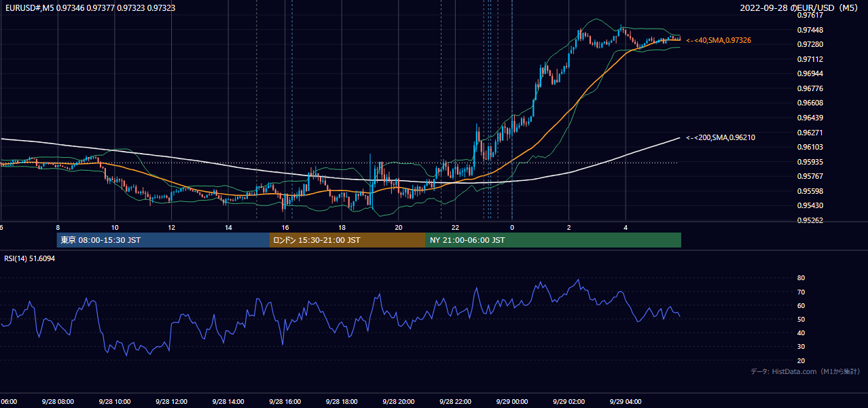
Task: Click RSI scale level 20
Action: (x=801, y=360)
